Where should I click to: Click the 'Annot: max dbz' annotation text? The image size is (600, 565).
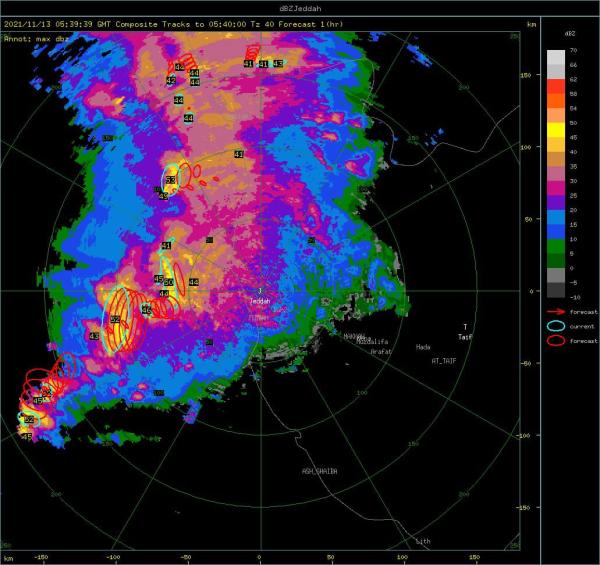click(x=36, y=39)
